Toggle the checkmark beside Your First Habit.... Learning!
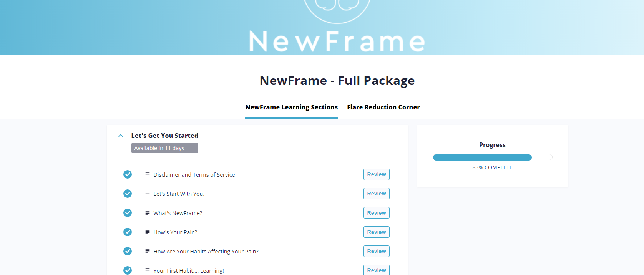This screenshot has width=644, height=275. (128, 270)
